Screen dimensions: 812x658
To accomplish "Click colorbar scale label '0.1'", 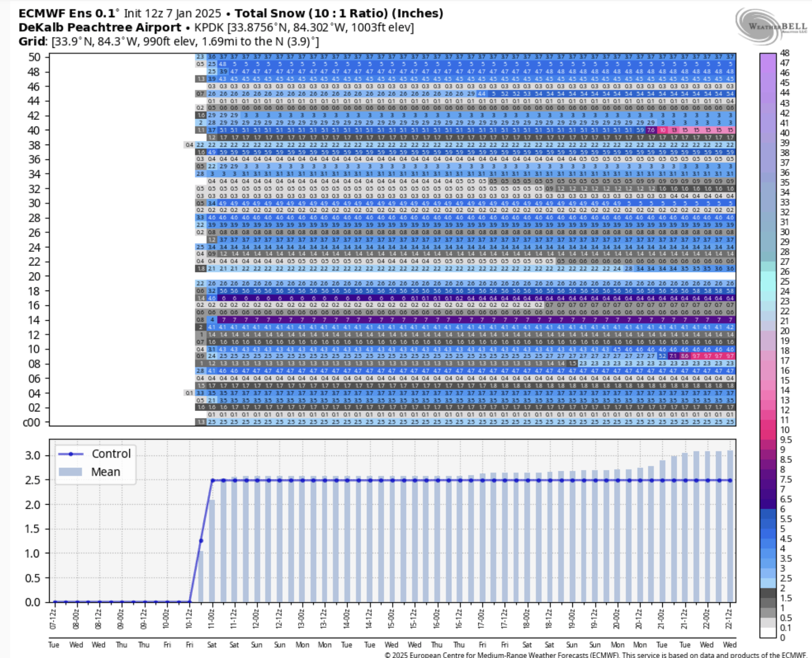I will coord(786,628).
